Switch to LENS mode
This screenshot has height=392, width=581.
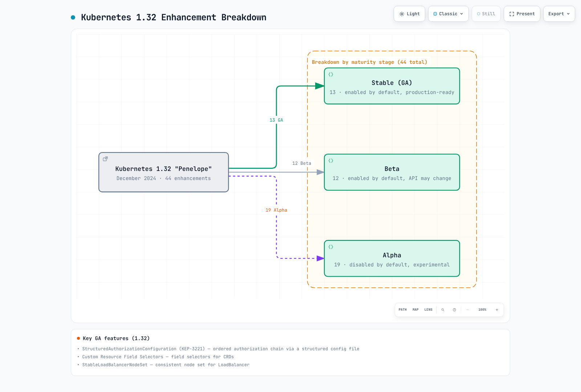coord(428,310)
